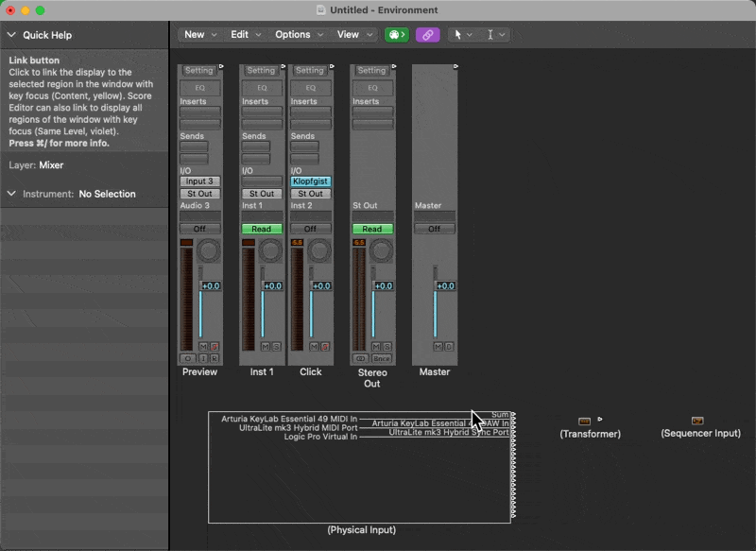The height and width of the screenshot is (551, 756).
Task: Click the Klopfgeist instrument slot
Action: pos(311,181)
